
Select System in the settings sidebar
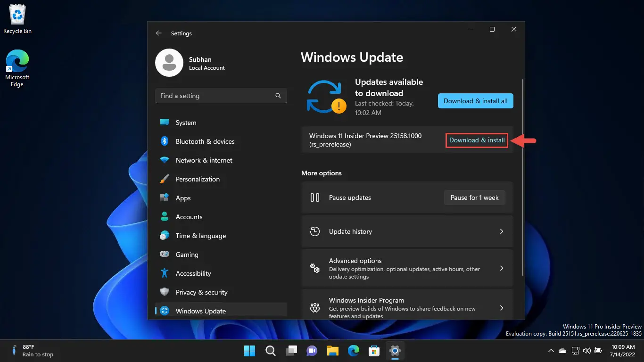221,123
